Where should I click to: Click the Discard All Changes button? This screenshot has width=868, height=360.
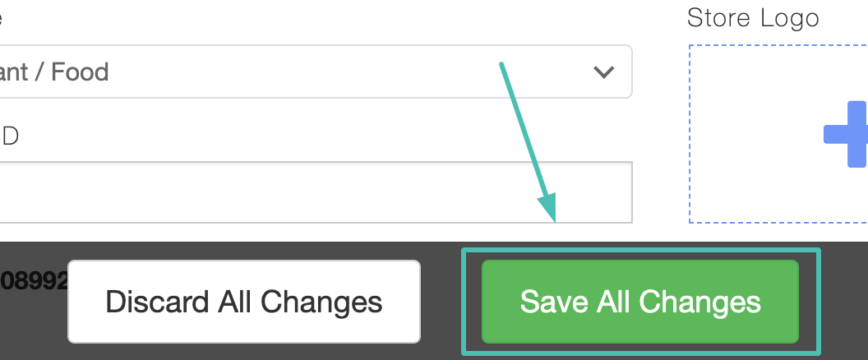tap(244, 302)
